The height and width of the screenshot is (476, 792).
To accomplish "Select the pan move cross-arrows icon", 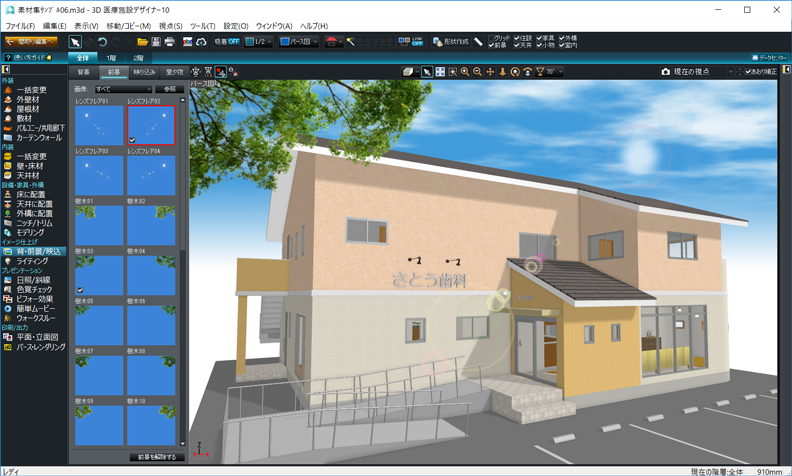I will 490,72.
